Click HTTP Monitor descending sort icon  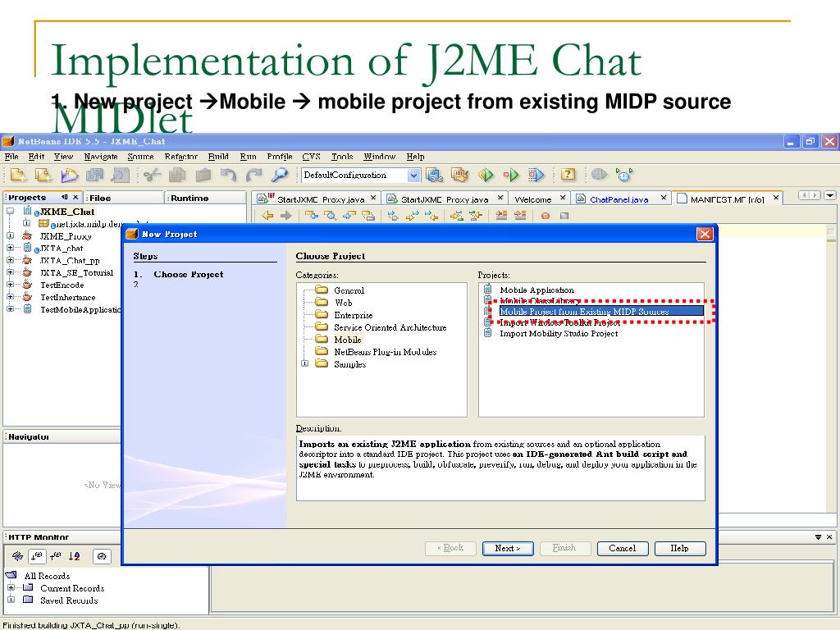click(36, 557)
